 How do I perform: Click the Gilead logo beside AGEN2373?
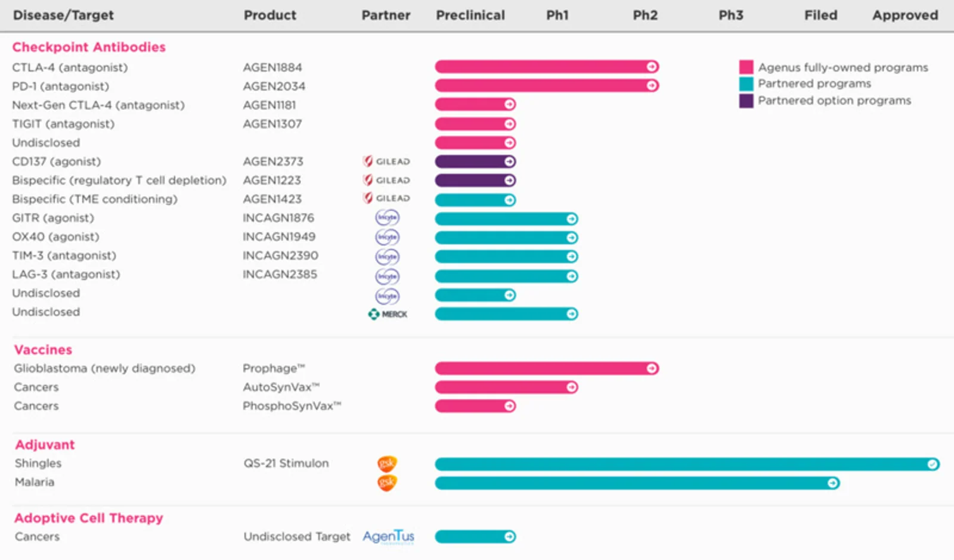386,161
